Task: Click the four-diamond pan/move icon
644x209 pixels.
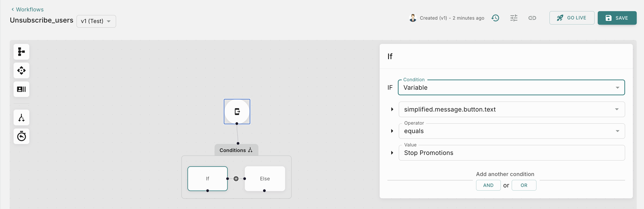Action: click(21, 71)
